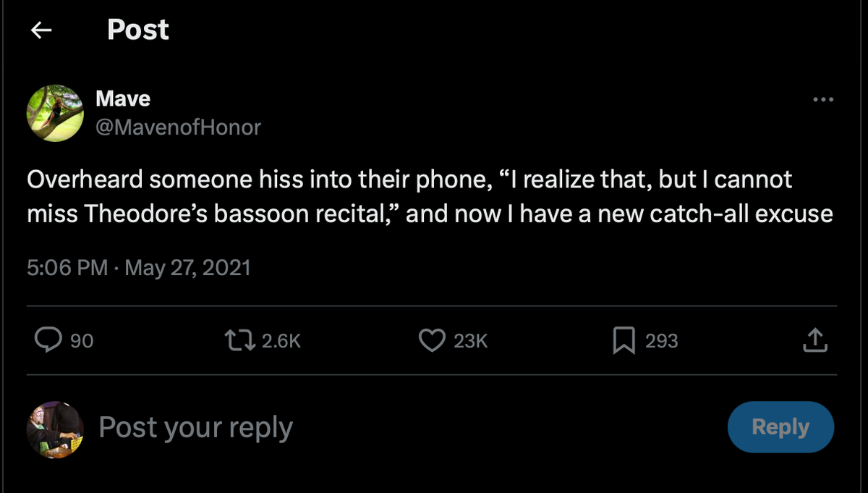The width and height of the screenshot is (868, 493).
Task: Open the share menu via the upload icon
Action: tap(815, 340)
